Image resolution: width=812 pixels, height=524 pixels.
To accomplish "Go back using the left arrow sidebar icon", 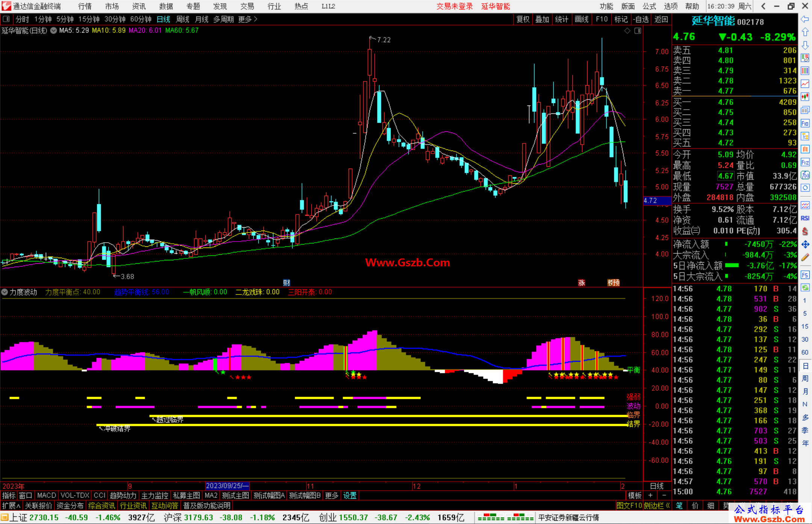I will (x=805, y=19).
